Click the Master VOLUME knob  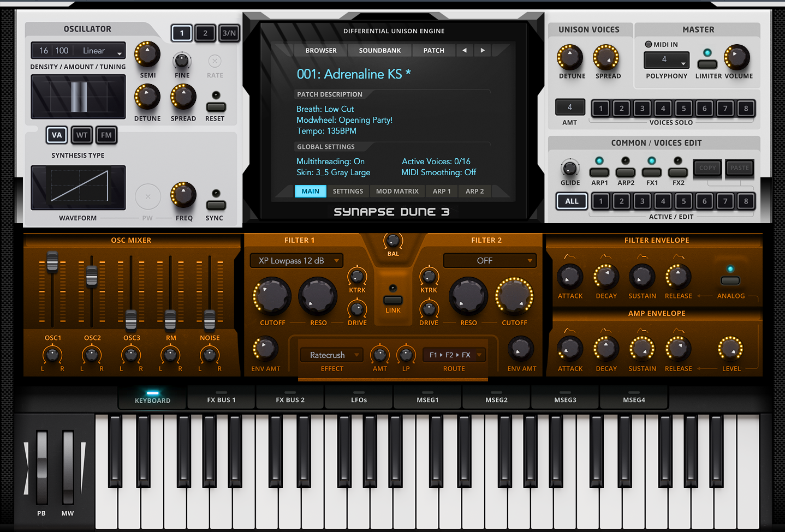pyautogui.click(x=737, y=57)
